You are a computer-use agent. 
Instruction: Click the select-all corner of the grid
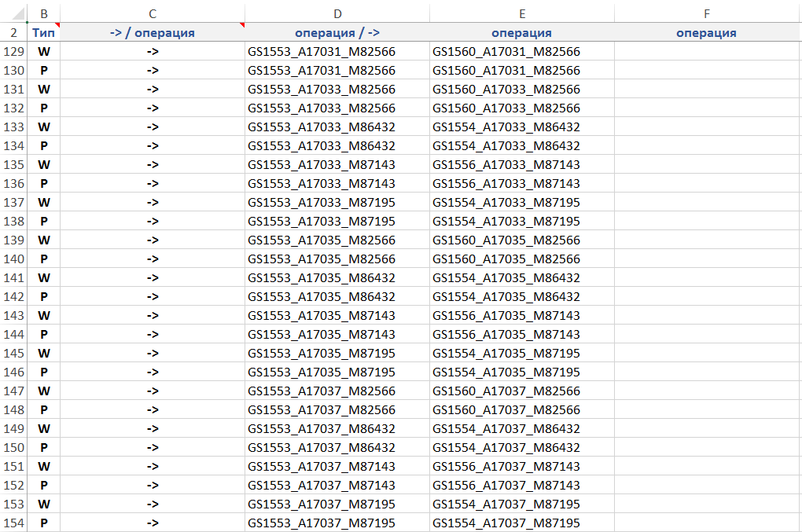tap(13, 13)
